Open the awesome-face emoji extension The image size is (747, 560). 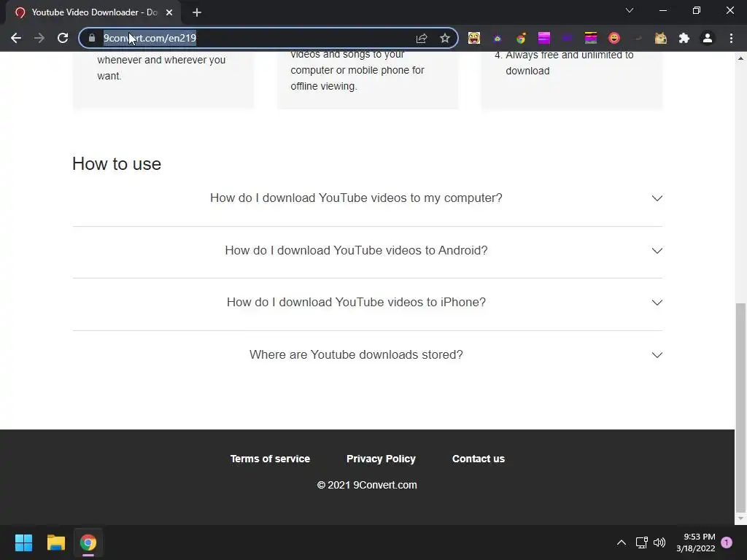coord(474,38)
